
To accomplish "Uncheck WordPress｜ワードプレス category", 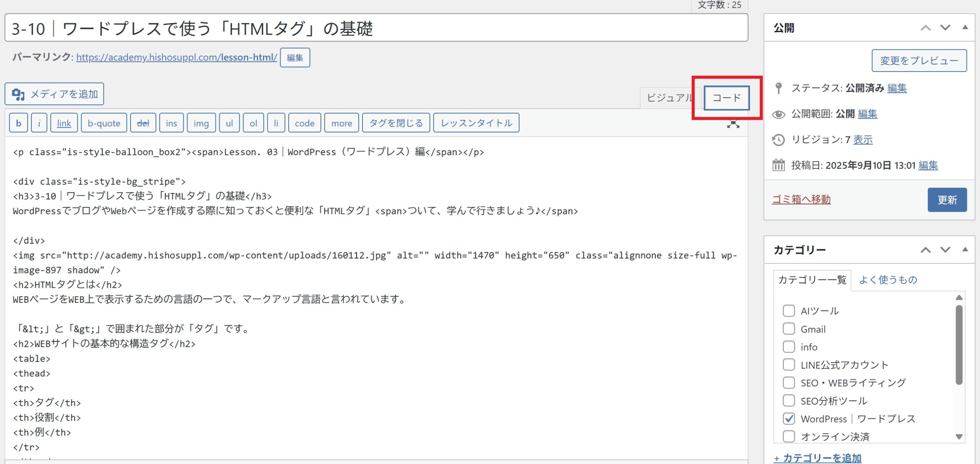I will (789, 418).
